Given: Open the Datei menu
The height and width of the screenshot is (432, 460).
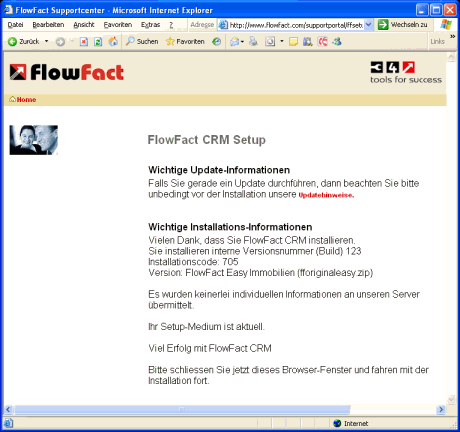Looking at the screenshot, I should (15, 25).
